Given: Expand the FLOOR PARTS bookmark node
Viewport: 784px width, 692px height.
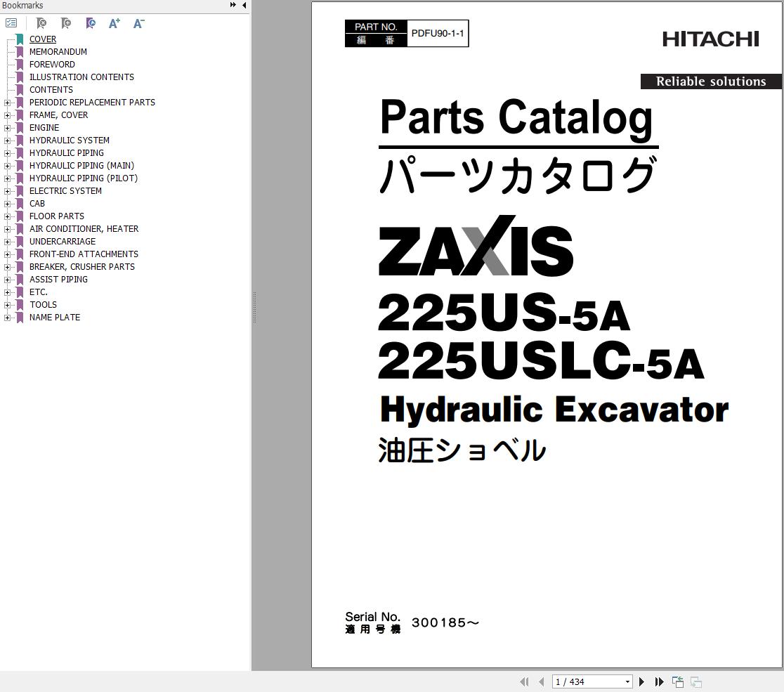Looking at the screenshot, I should (7, 216).
